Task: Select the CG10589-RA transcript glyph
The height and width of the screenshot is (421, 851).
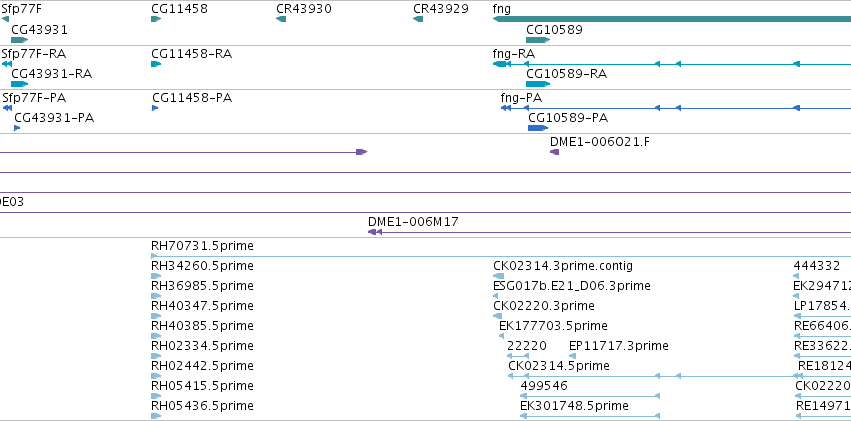Action: point(538,84)
